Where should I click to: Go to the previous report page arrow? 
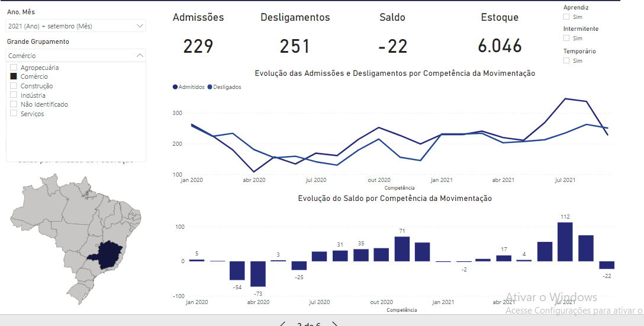pyautogui.click(x=282, y=324)
